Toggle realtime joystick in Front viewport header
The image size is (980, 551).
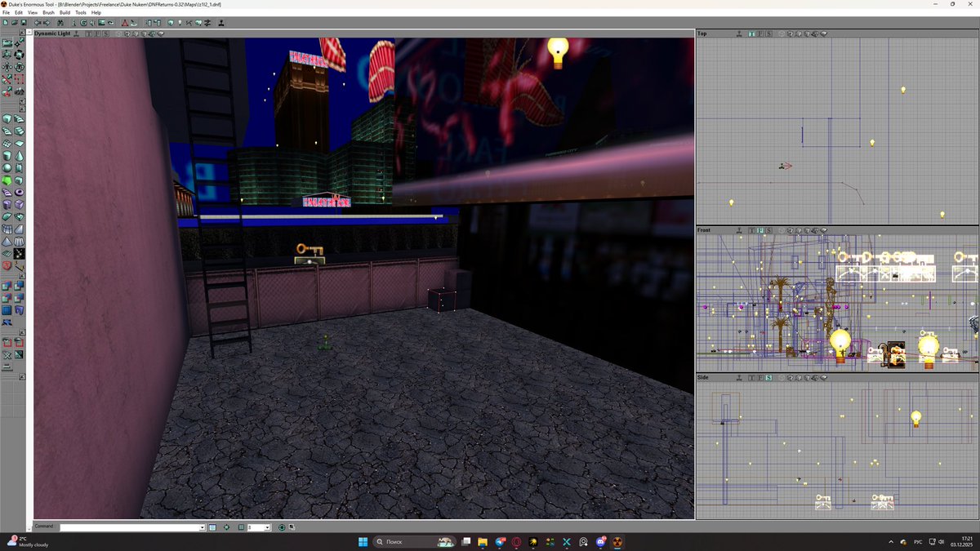[739, 230]
